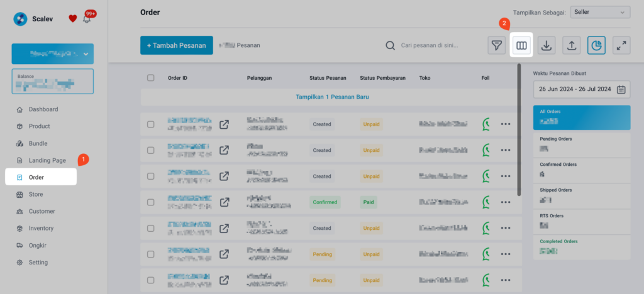Select the Pending Orders card
This screenshot has height=294, width=644.
[x=582, y=144]
